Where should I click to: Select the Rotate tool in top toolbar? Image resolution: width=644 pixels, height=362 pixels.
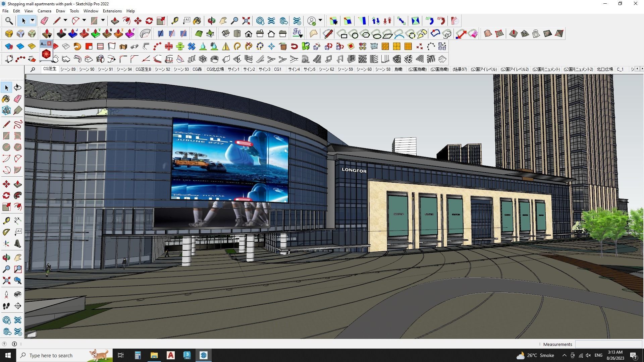pyautogui.click(x=149, y=21)
